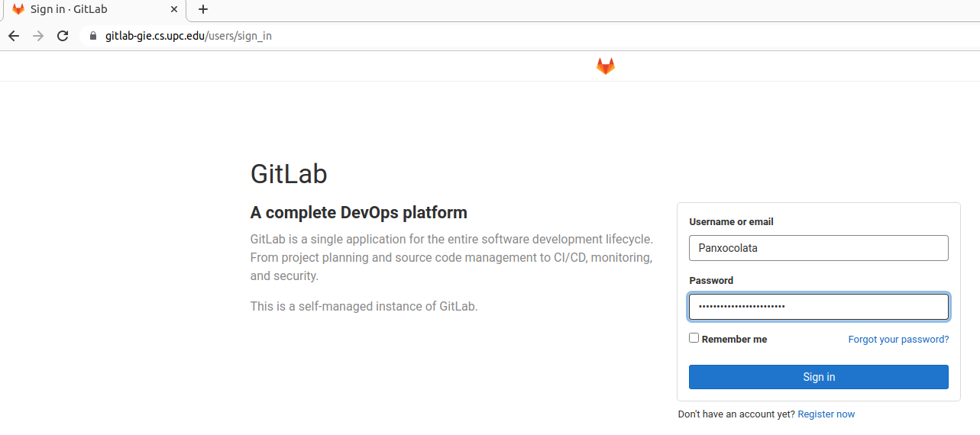Close the Sign in · GitLab tab
Screen dimensions: 980x435
coord(174,9)
